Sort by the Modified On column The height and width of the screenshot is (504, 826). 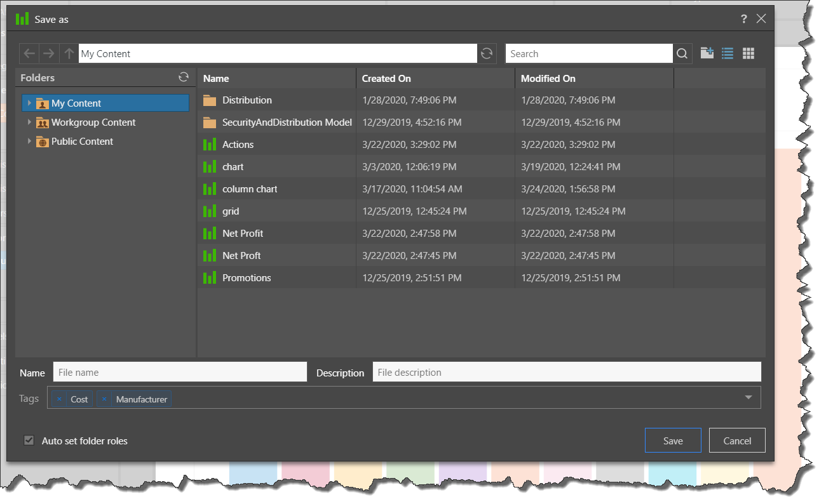coord(548,79)
